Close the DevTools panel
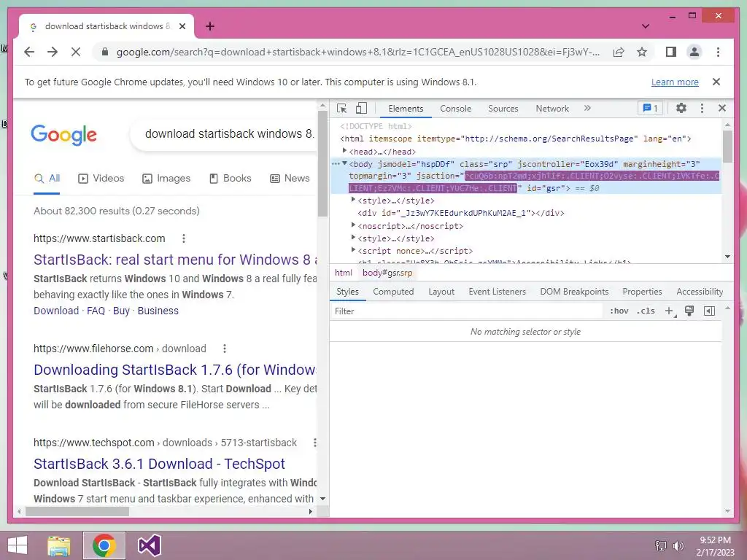The height and width of the screenshot is (560, 747). [x=722, y=108]
